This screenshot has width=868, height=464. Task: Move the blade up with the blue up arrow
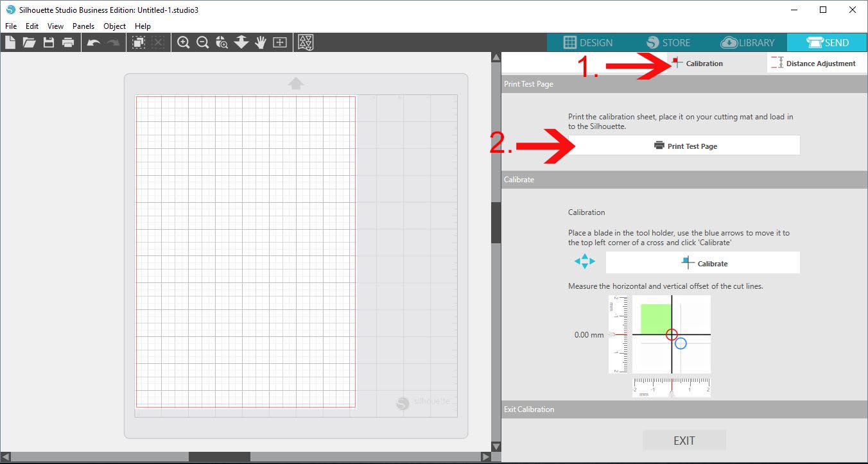tap(585, 256)
